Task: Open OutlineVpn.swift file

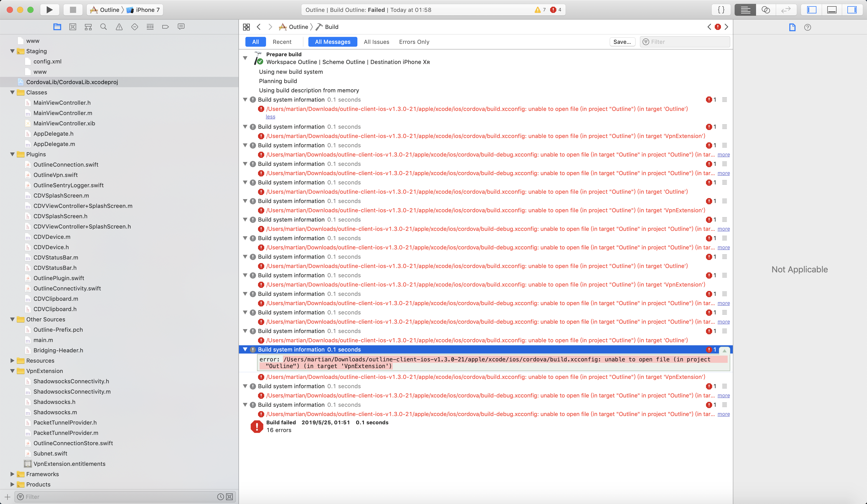Action: point(55,175)
